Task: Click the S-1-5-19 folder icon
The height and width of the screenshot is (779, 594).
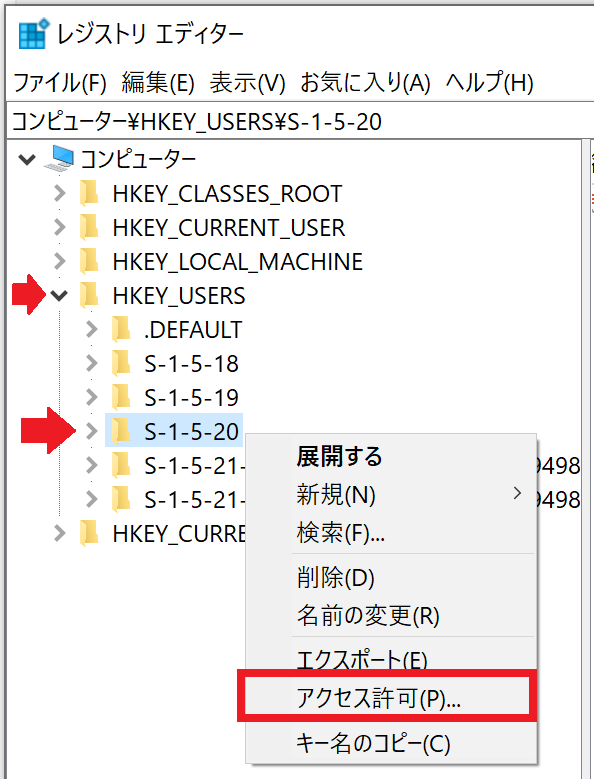Action: 121,397
